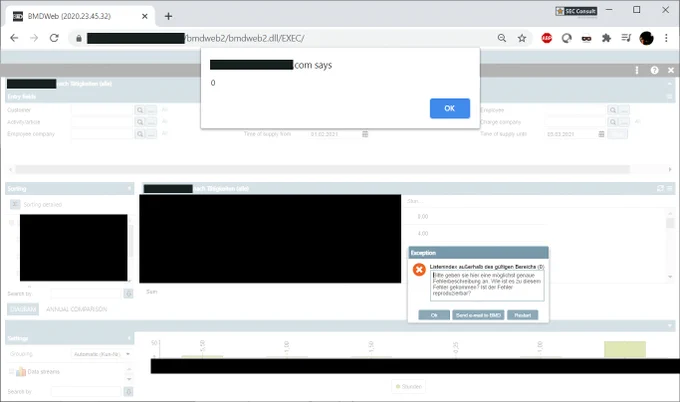Bookmark the page with the star icon

(x=522, y=38)
